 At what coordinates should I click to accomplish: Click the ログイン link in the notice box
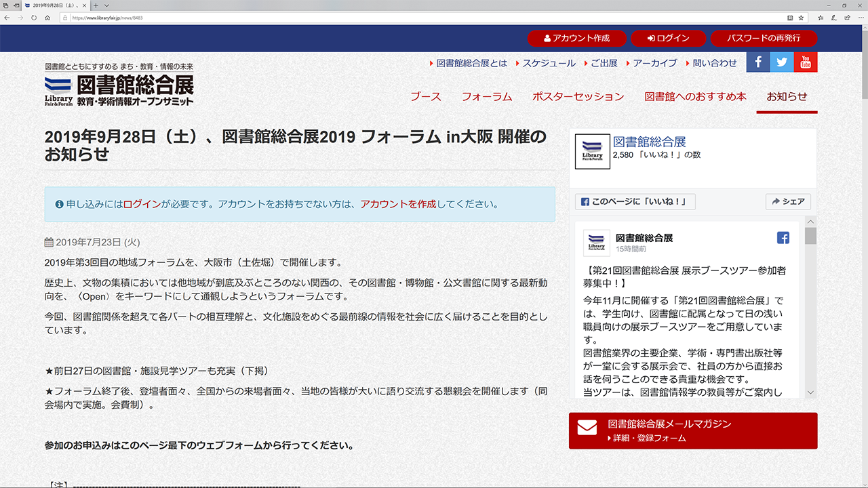142,204
